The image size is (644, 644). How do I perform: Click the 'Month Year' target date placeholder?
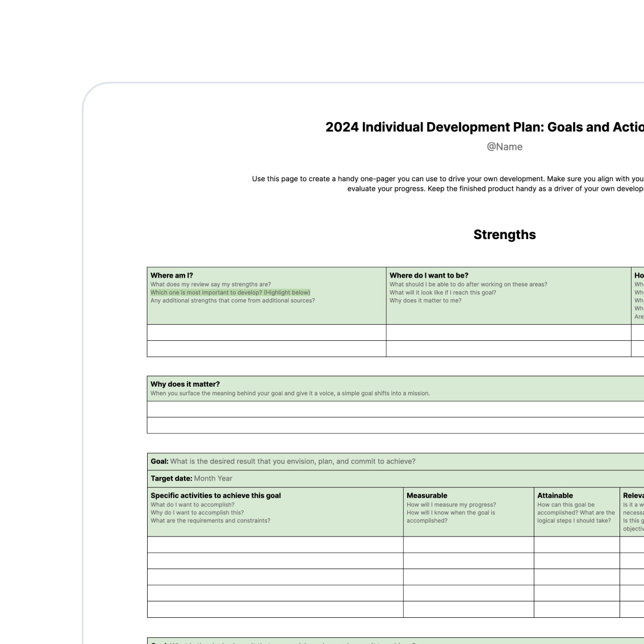(x=213, y=479)
